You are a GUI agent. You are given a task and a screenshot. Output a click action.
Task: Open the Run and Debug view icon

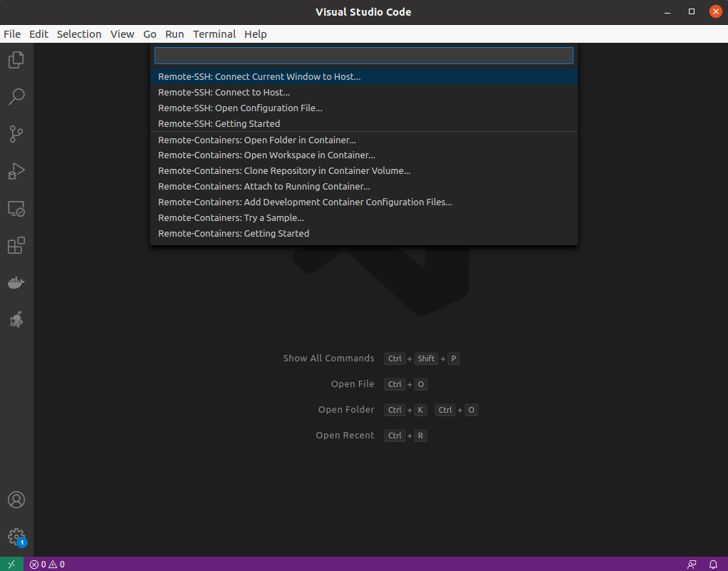click(x=16, y=171)
